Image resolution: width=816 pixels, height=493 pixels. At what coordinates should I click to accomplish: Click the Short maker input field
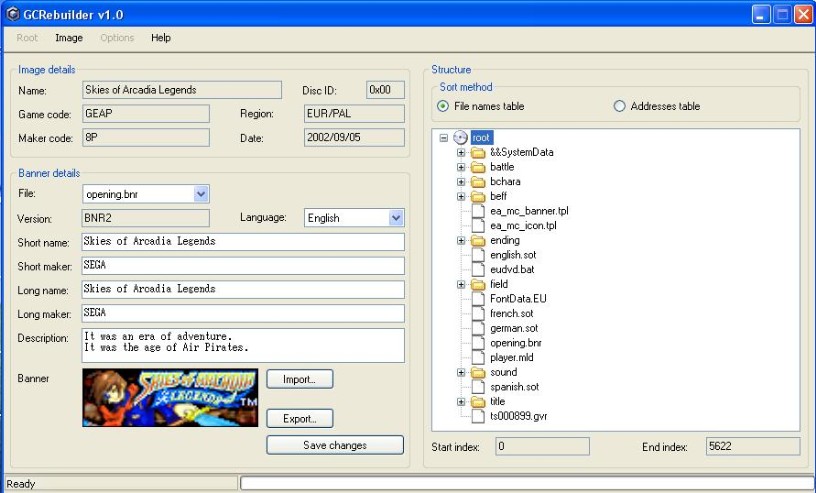(243, 266)
